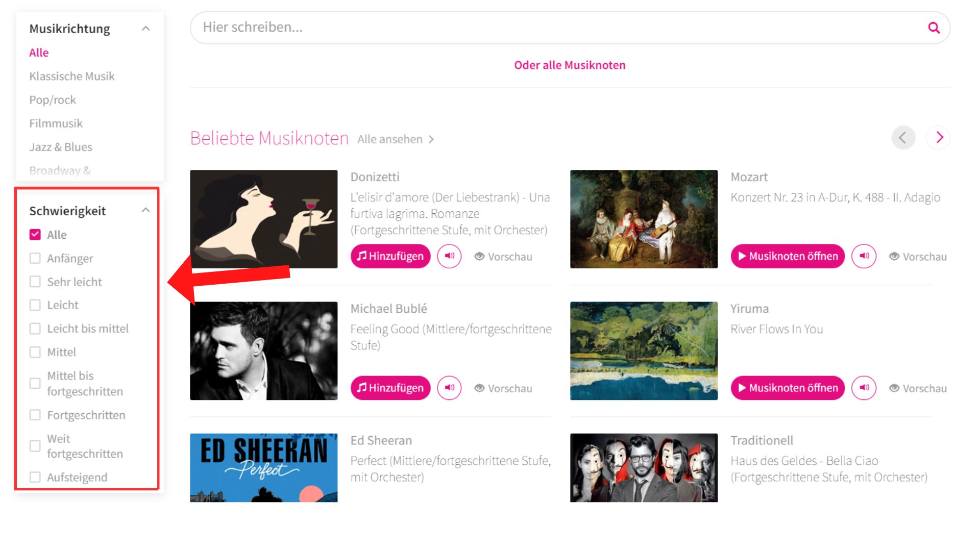Add Donizetti piece with Hinzufügen button

pos(390,256)
